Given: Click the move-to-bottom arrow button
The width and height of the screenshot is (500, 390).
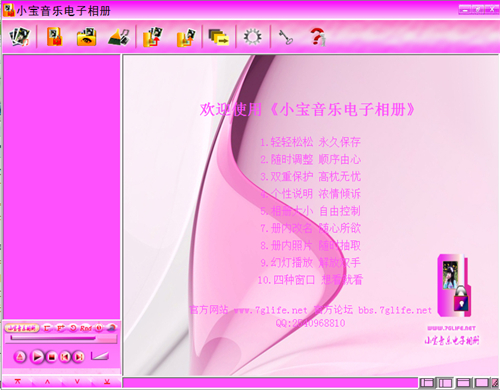Looking at the screenshot, I should tap(107, 382).
